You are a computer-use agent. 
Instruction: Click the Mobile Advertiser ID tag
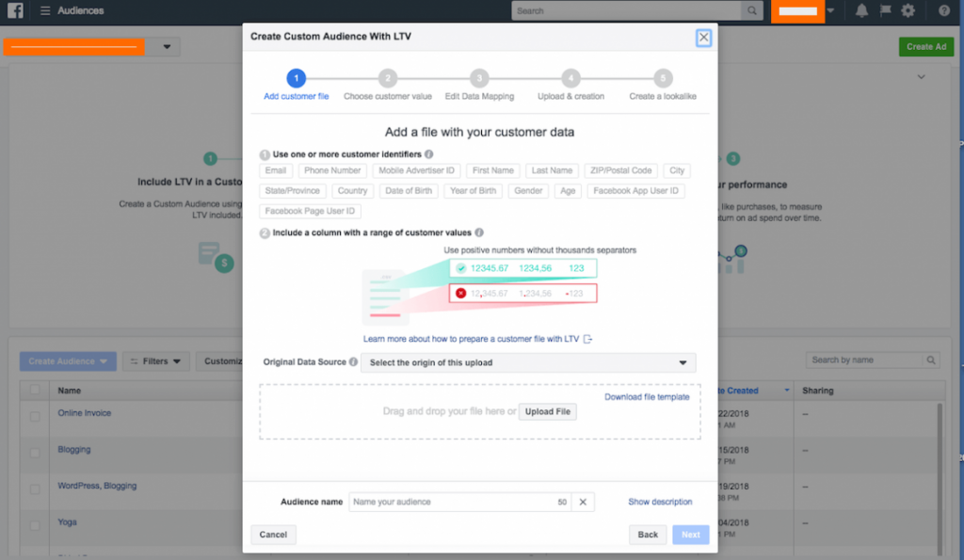tap(416, 170)
